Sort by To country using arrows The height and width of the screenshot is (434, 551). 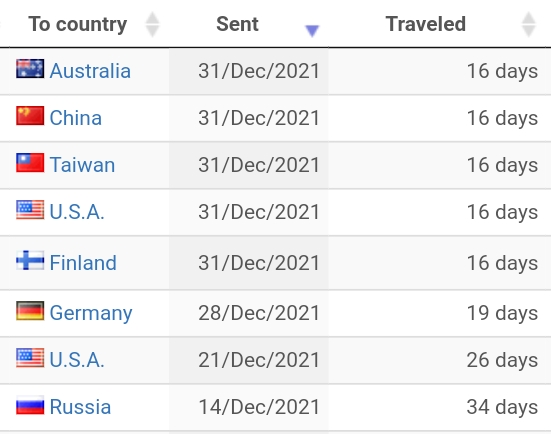[153, 25]
